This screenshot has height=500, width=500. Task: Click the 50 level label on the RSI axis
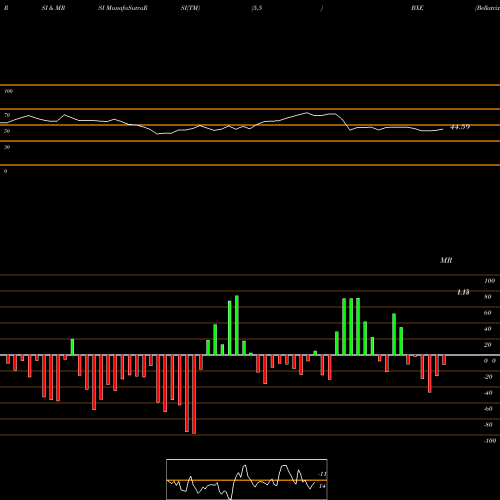tap(7, 131)
